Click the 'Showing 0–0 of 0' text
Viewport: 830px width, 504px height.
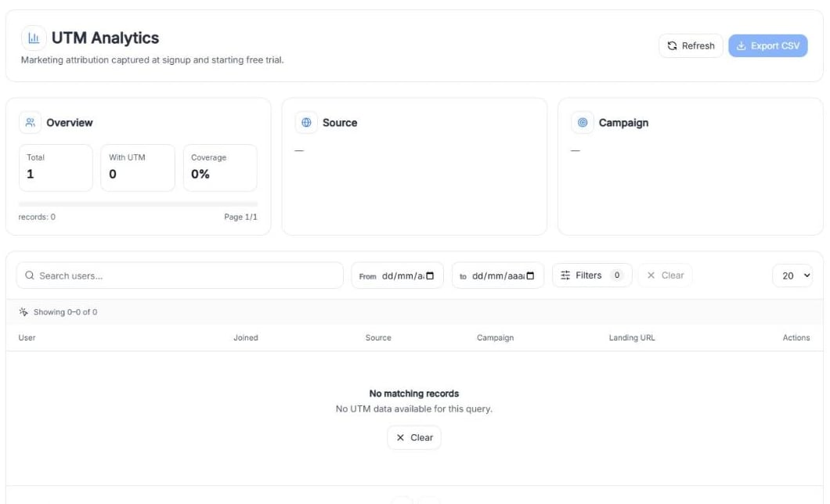(65, 312)
